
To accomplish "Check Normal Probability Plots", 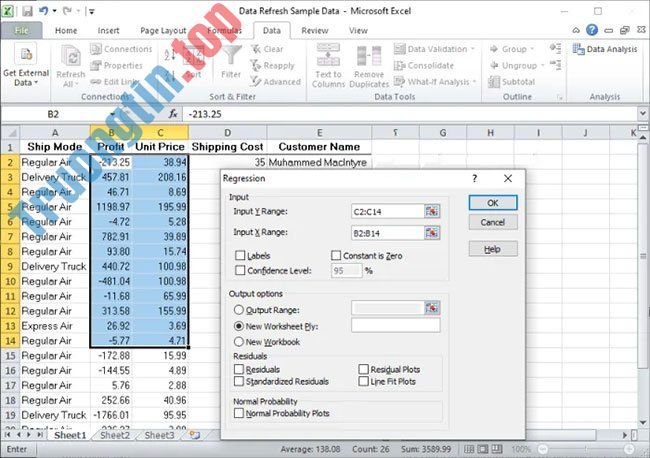I will [x=239, y=413].
